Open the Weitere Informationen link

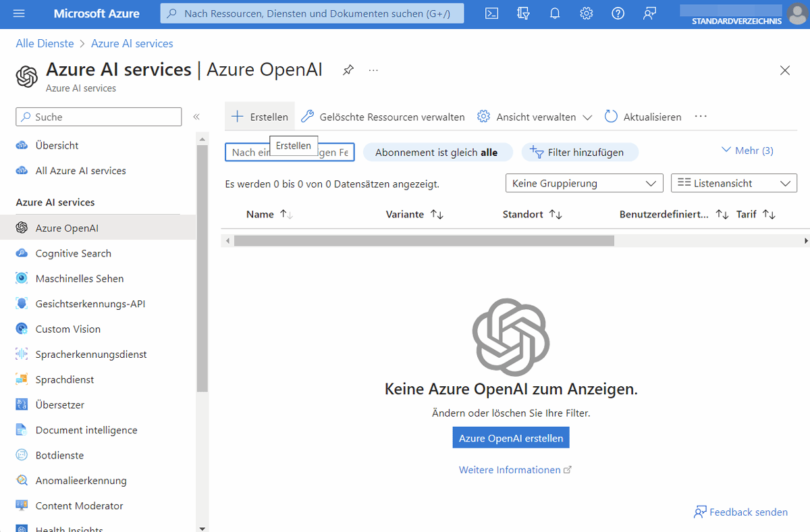click(510, 469)
